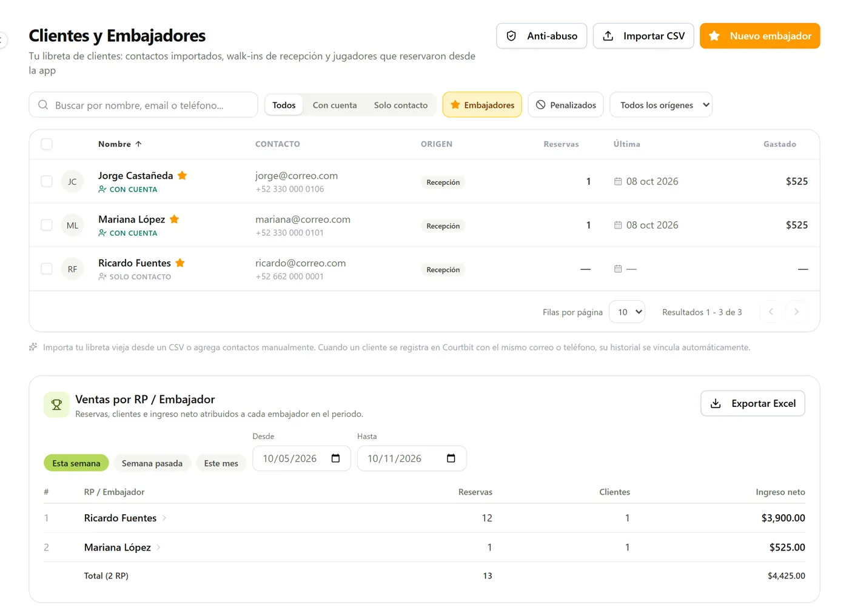Click the ML avatar for Mariana López

tap(72, 225)
